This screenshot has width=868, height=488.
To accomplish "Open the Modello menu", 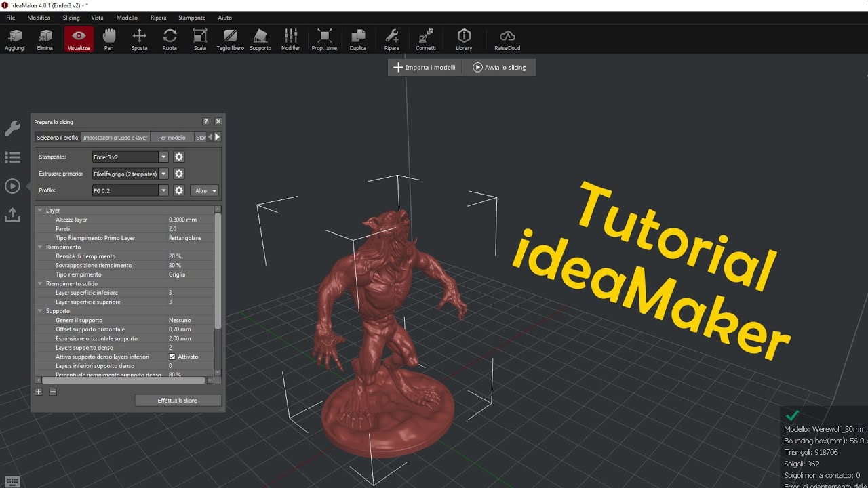I will coord(127,18).
